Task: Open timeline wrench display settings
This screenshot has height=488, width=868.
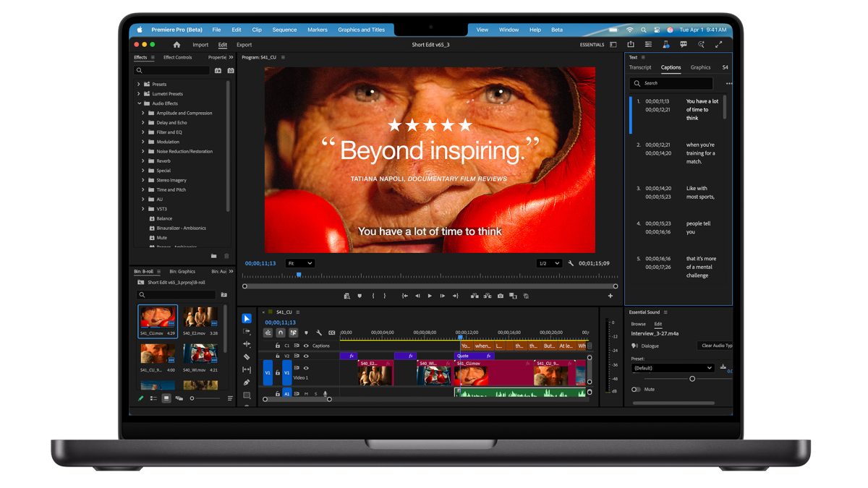Action: [x=319, y=333]
